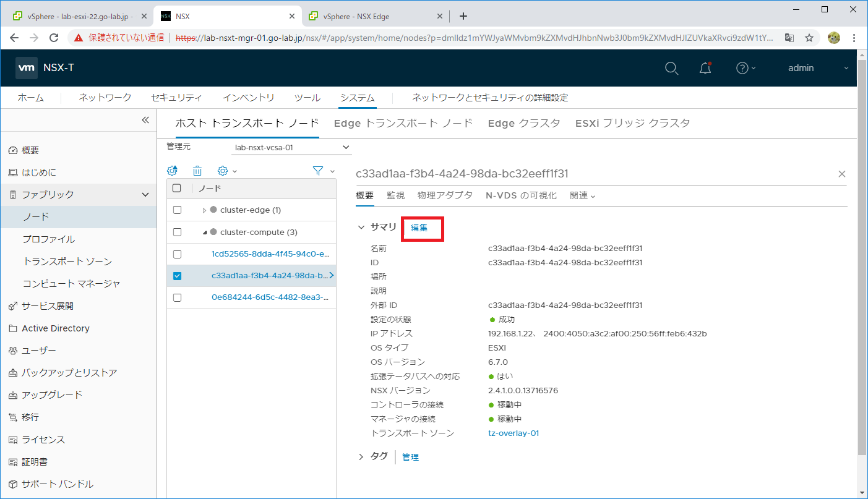The height and width of the screenshot is (499, 868).
Task: Open the 0e684244-6d5c-4482 node link
Action: (x=270, y=297)
